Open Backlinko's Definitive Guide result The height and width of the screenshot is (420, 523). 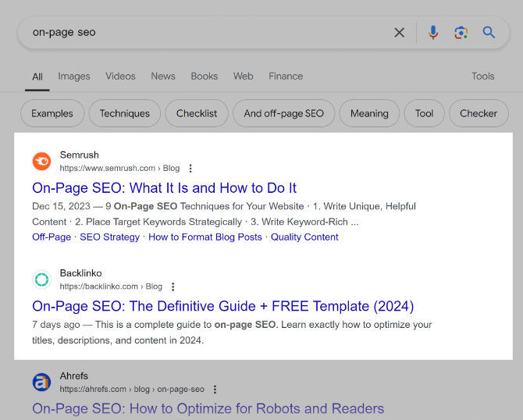[222, 306]
